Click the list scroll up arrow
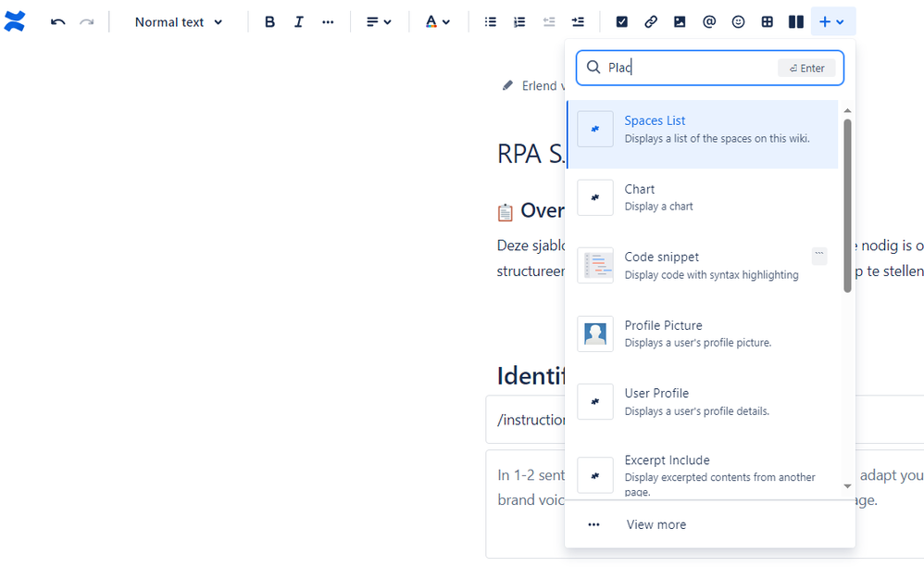 click(x=847, y=111)
